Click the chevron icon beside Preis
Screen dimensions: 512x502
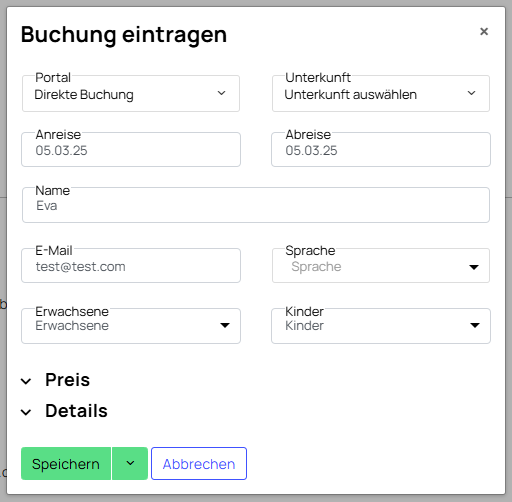point(26,381)
